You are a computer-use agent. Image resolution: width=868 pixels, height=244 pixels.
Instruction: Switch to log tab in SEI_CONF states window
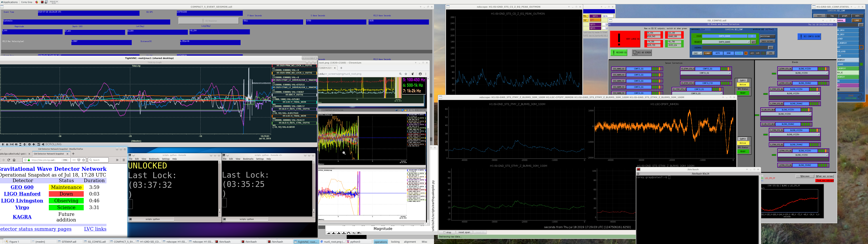point(832,16)
